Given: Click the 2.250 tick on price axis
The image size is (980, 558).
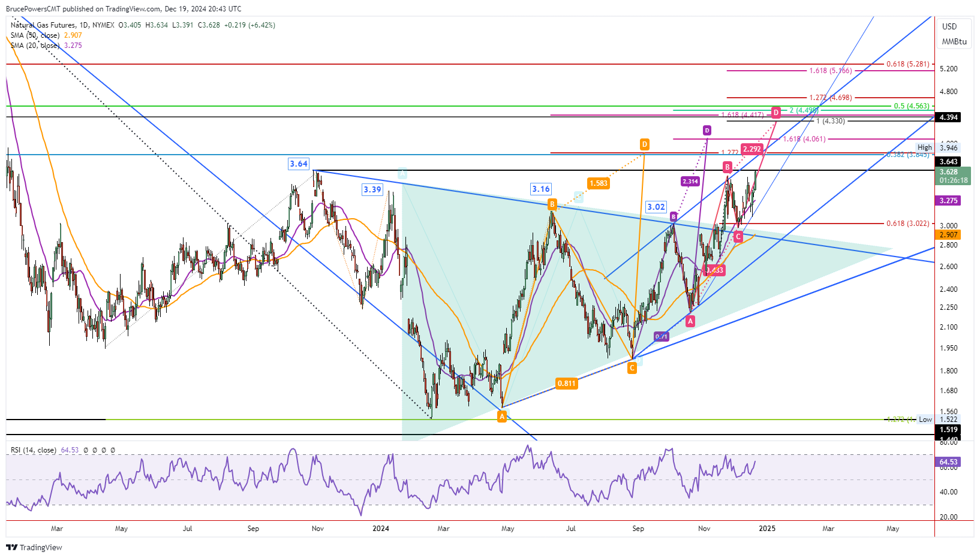Looking at the screenshot, I should click(949, 307).
